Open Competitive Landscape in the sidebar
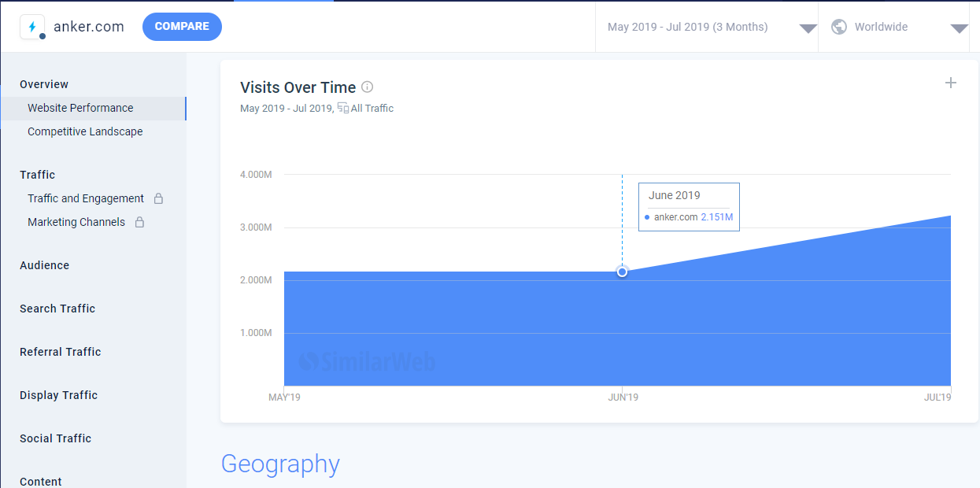This screenshot has height=488, width=980. (85, 131)
